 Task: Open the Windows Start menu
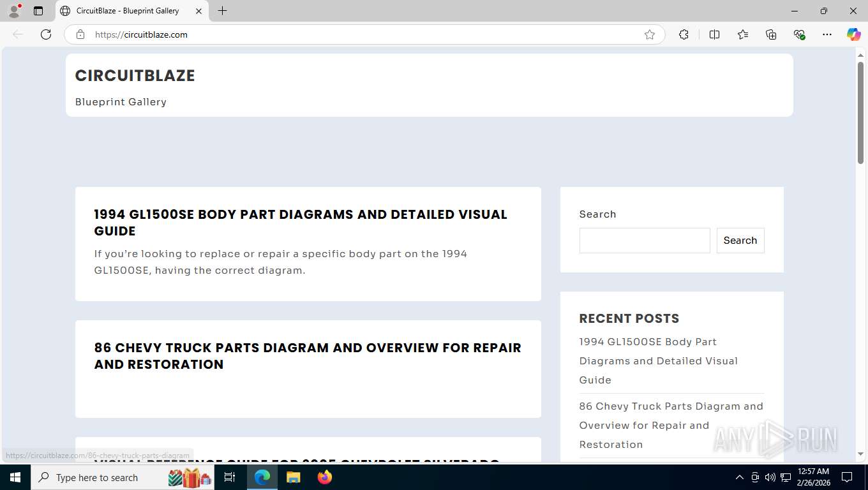click(x=15, y=477)
